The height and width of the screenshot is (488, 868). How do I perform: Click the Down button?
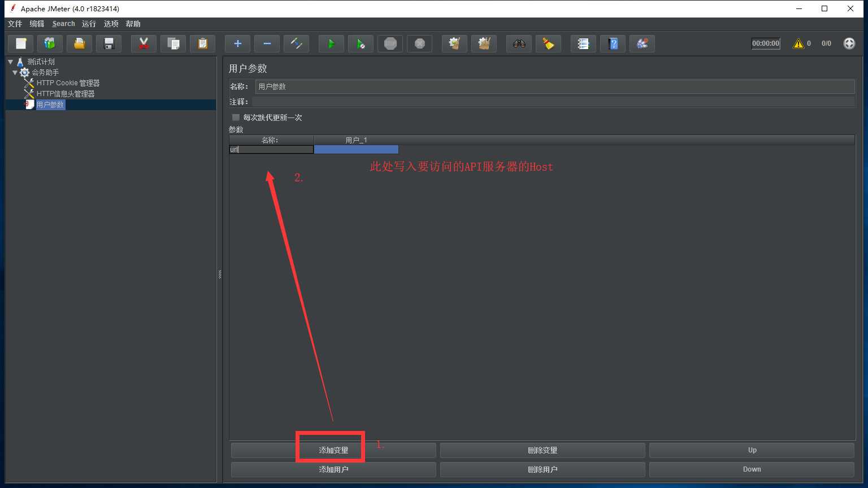[x=752, y=469]
